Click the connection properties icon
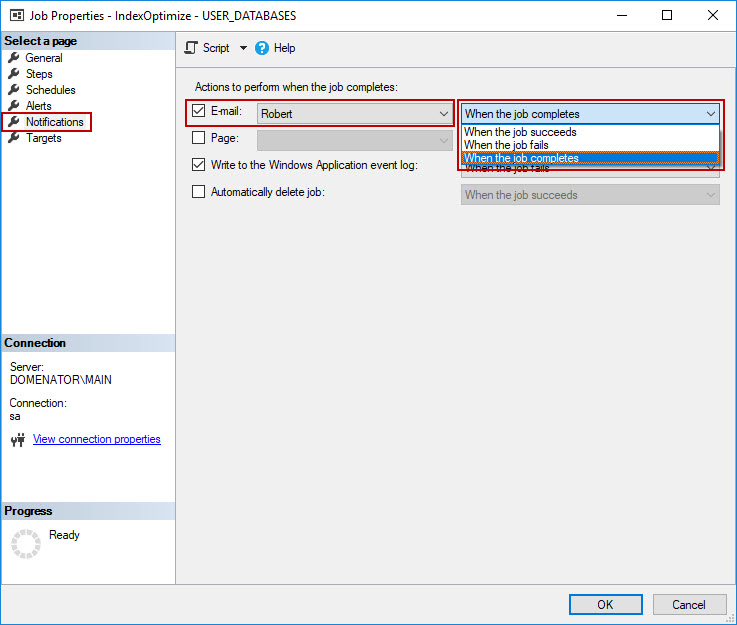Viewport: 737px width, 625px height. (x=17, y=440)
